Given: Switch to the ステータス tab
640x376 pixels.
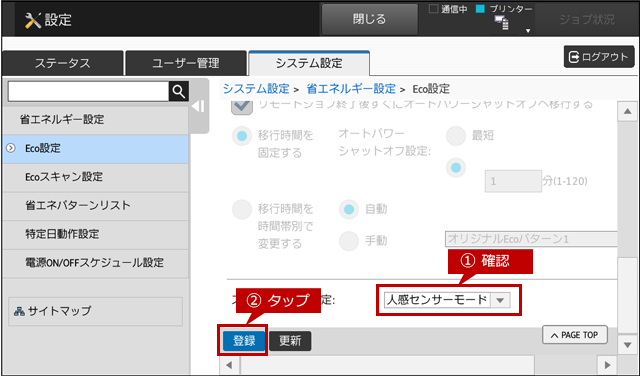Looking at the screenshot, I should click(x=62, y=63).
